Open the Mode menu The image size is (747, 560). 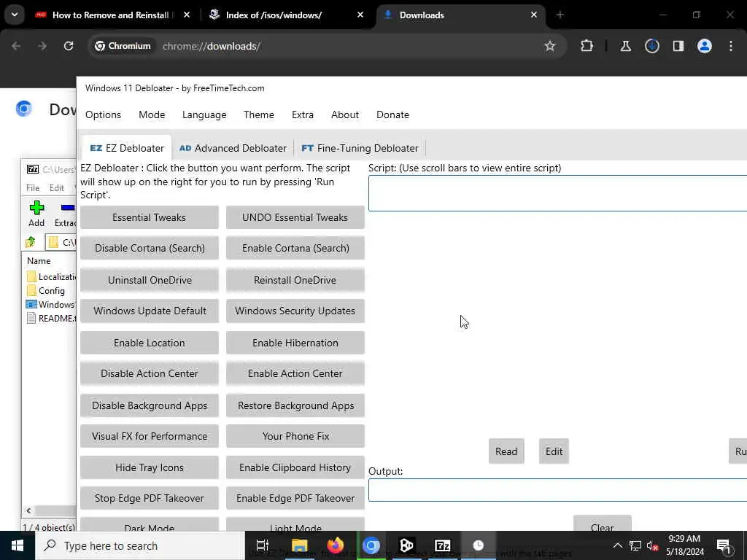pyautogui.click(x=152, y=114)
